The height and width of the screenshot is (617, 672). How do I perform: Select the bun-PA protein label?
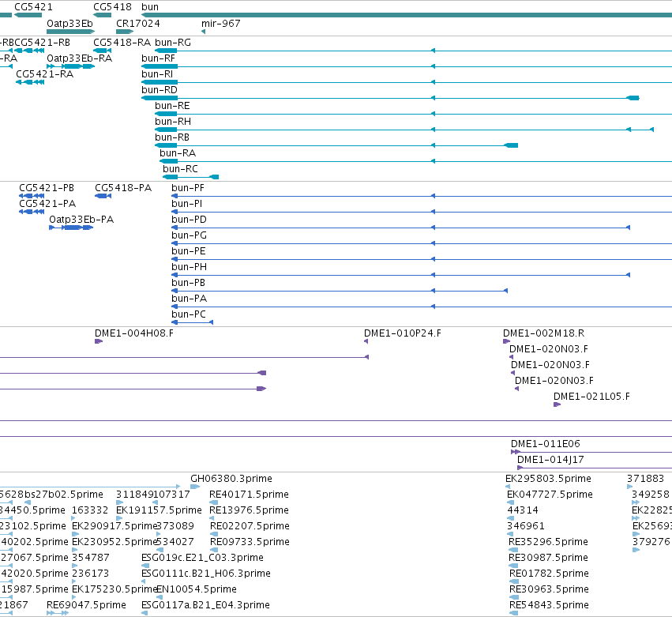point(189,299)
